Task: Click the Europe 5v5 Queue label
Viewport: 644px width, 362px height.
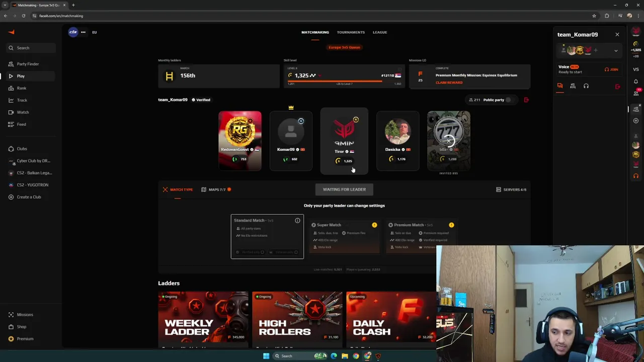Action: click(x=344, y=47)
